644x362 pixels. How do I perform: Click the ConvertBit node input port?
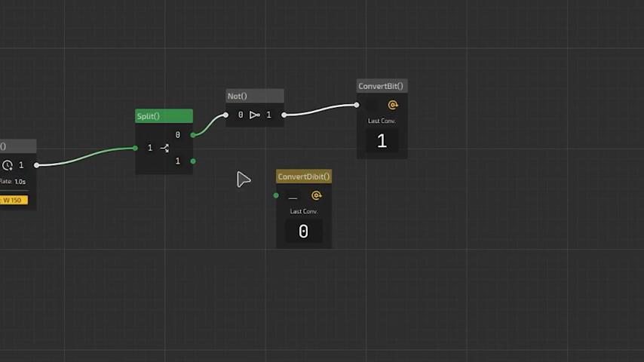point(357,106)
